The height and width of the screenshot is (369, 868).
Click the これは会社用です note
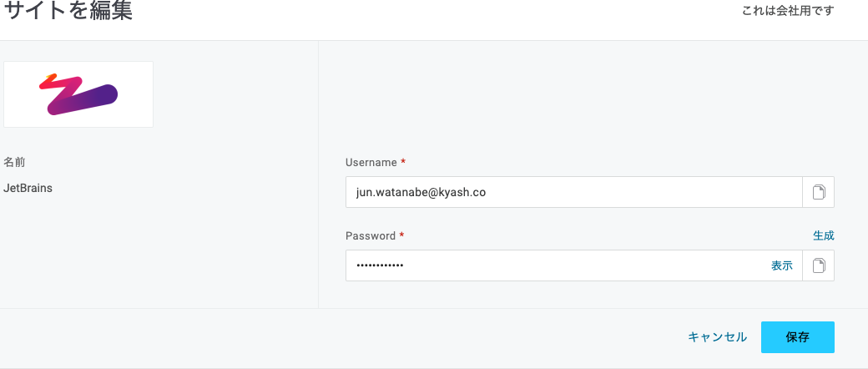(788, 11)
